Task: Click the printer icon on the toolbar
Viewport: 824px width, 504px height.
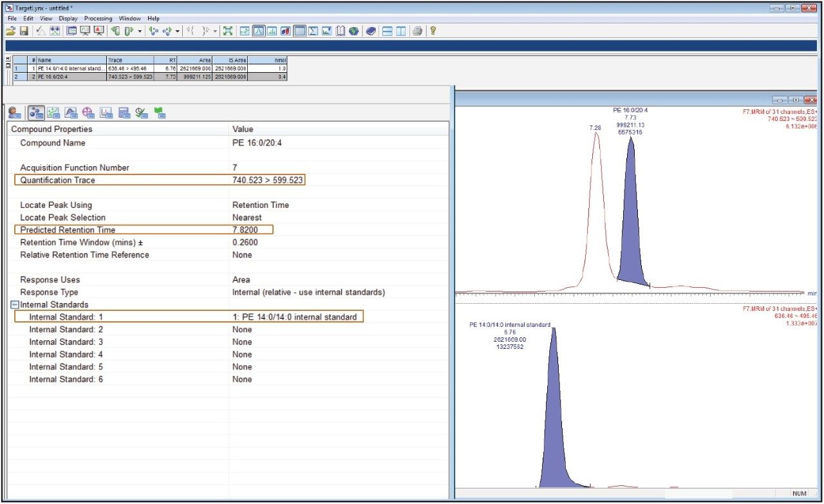Action: [417, 31]
